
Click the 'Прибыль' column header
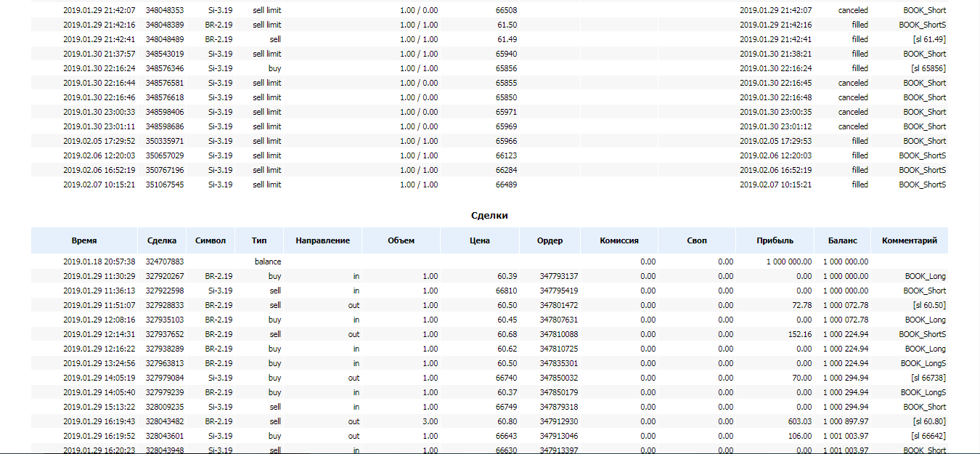(775, 240)
